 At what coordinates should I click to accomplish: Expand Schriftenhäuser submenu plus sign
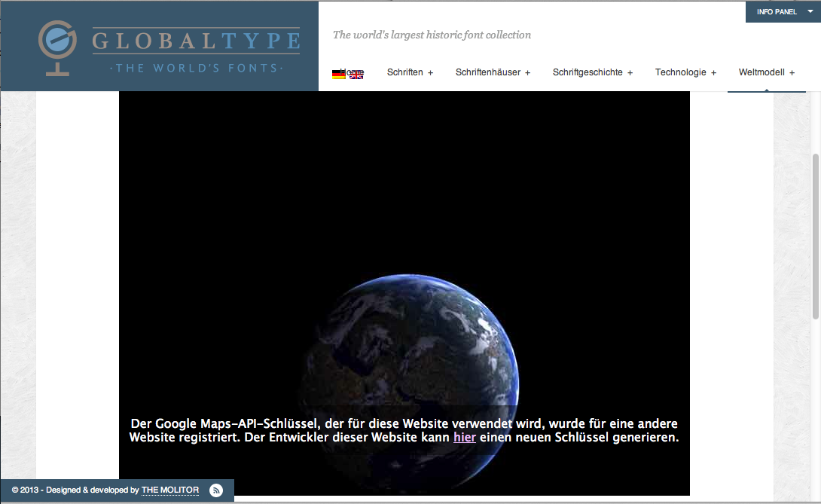(x=528, y=73)
